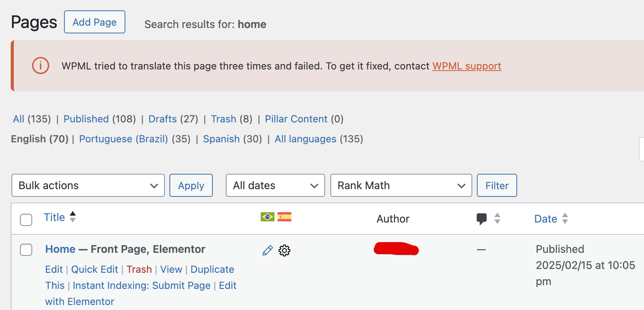Sort by Date using the column arrows
Screen dimensions: 644x310
(565, 218)
